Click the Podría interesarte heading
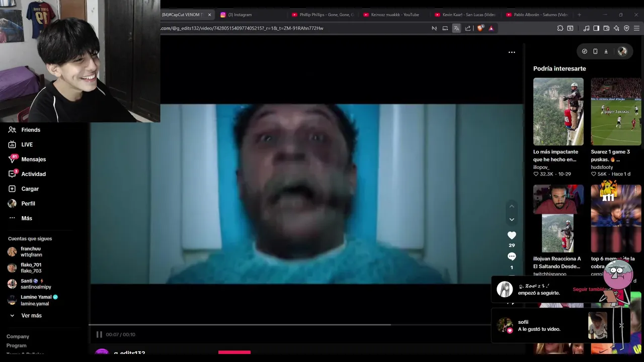The image size is (644, 362). pyautogui.click(x=559, y=68)
